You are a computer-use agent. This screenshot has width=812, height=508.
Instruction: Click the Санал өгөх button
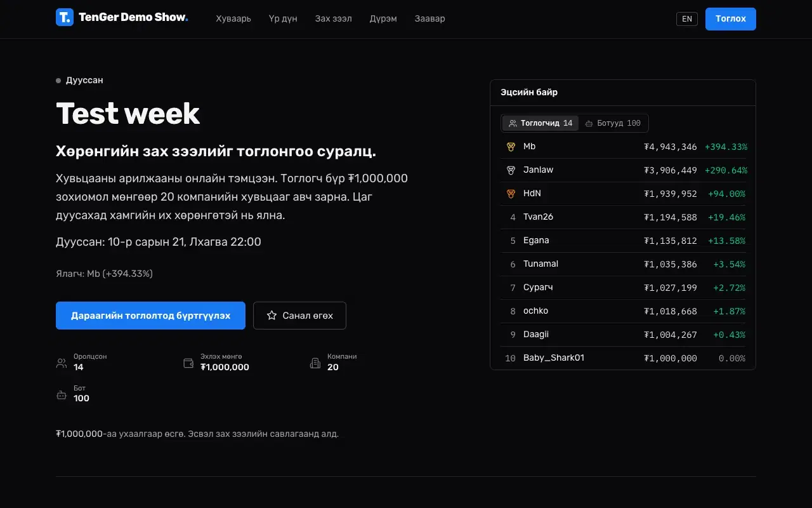[x=299, y=316]
